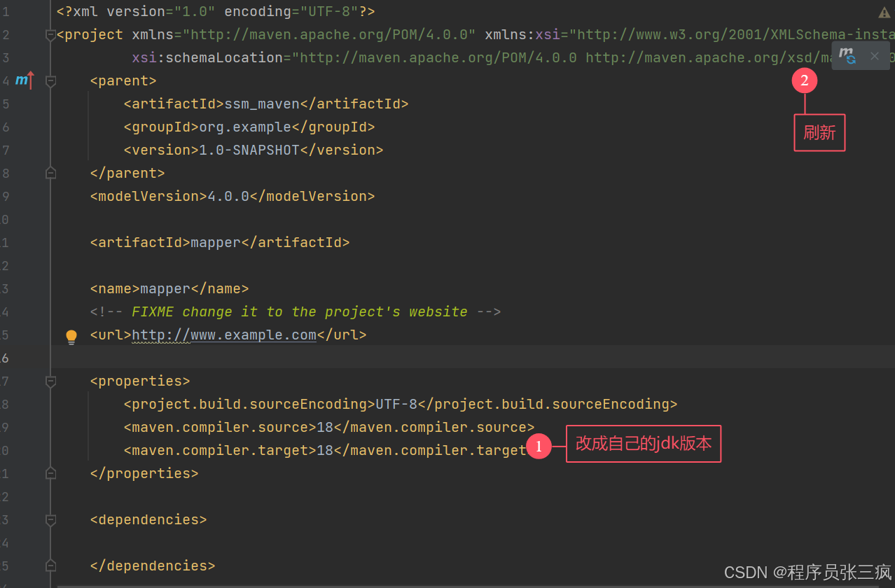This screenshot has height=588, width=895.
Task: Collapse the opening properties tag fold
Action: click(x=50, y=381)
